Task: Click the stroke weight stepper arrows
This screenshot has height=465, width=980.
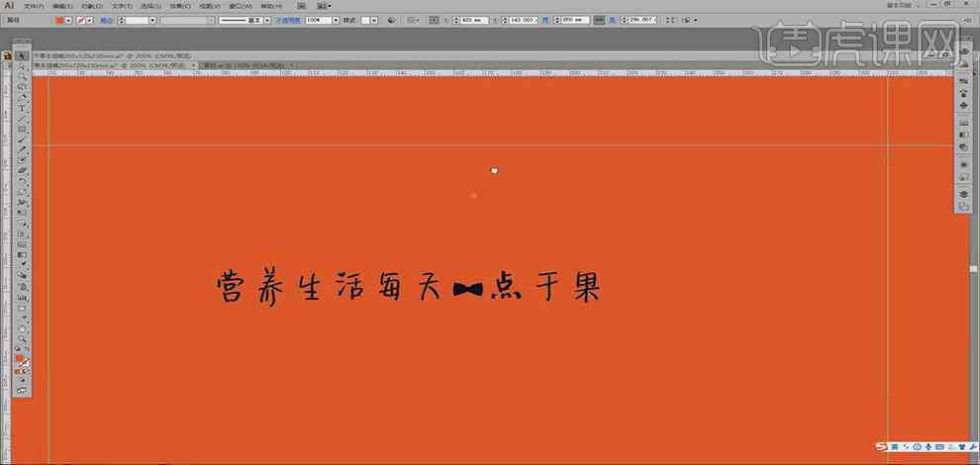Action: 121,20
